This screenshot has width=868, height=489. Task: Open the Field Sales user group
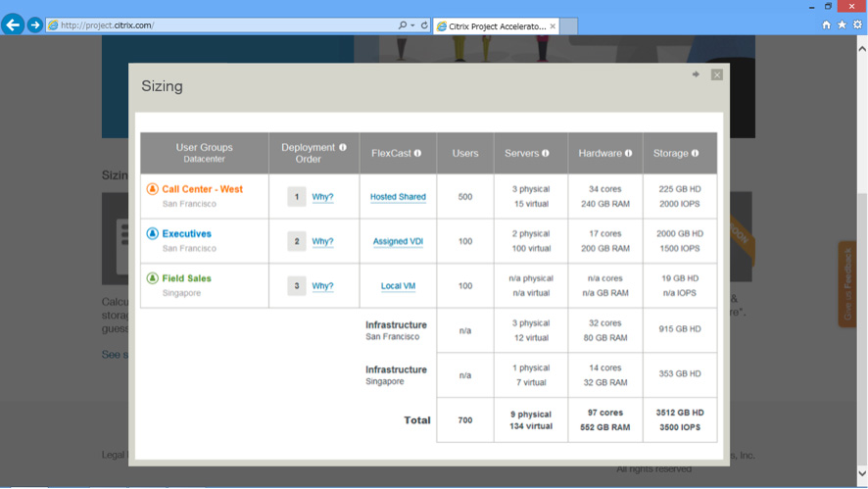click(x=186, y=278)
